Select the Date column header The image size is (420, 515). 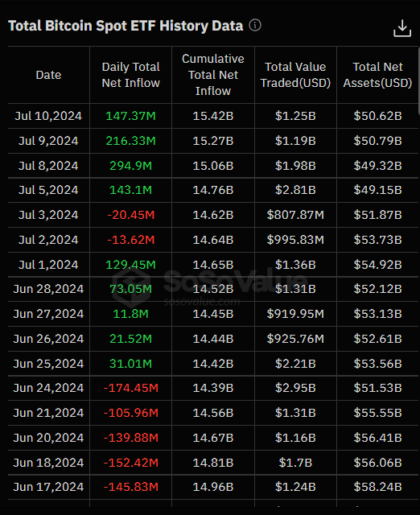[48, 75]
